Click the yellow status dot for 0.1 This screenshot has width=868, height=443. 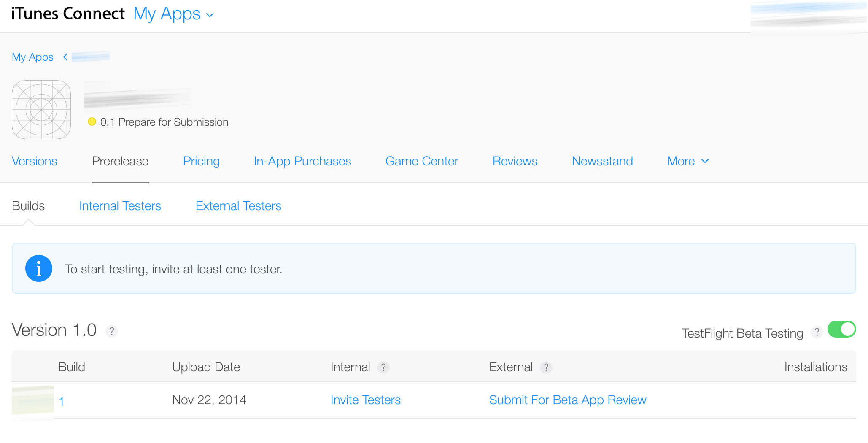coord(92,122)
